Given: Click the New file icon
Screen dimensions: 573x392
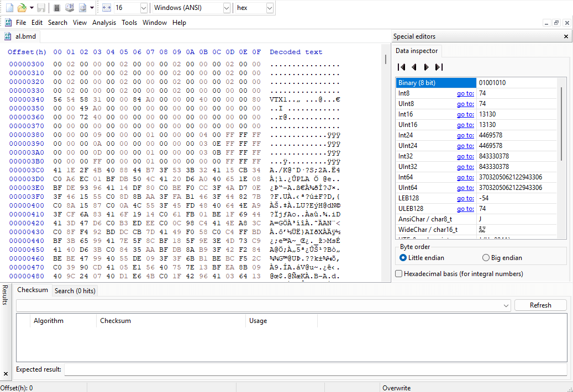Looking at the screenshot, I should click(9, 8).
